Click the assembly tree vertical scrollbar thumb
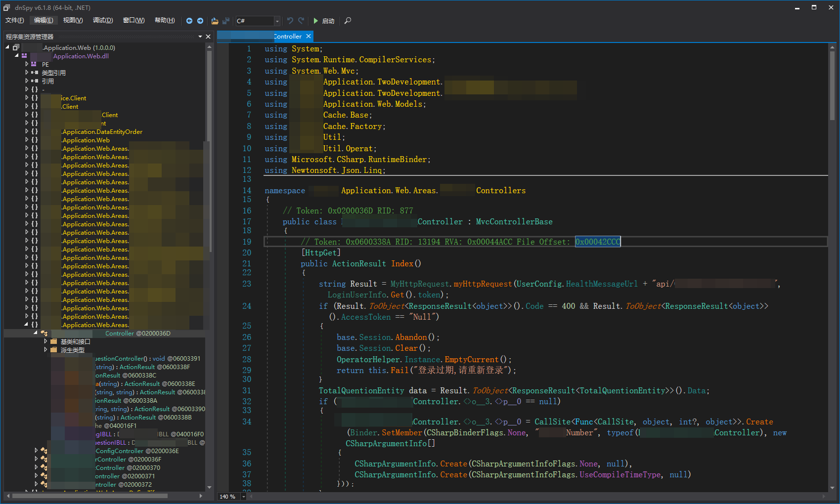This screenshot has height=504, width=840. (x=209, y=151)
